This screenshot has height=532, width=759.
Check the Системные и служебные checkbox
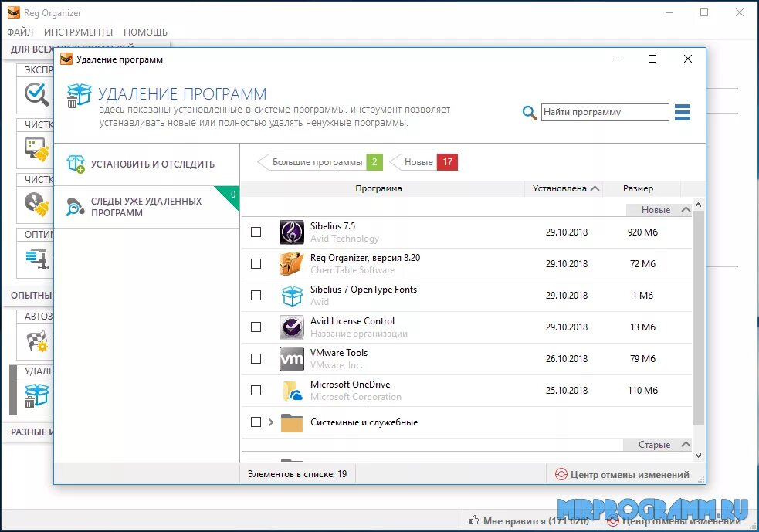pyautogui.click(x=256, y=422)
